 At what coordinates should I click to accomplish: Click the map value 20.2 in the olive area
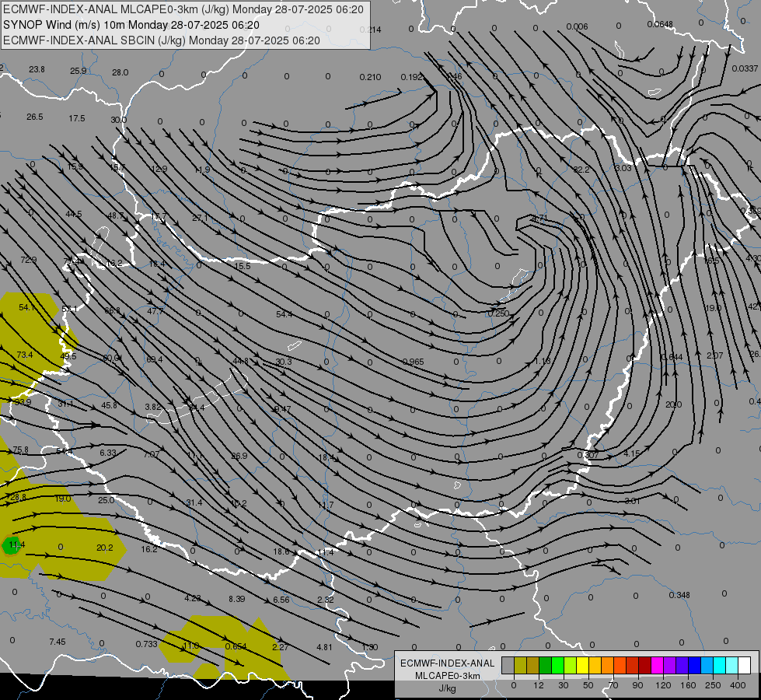pos(104,548)
